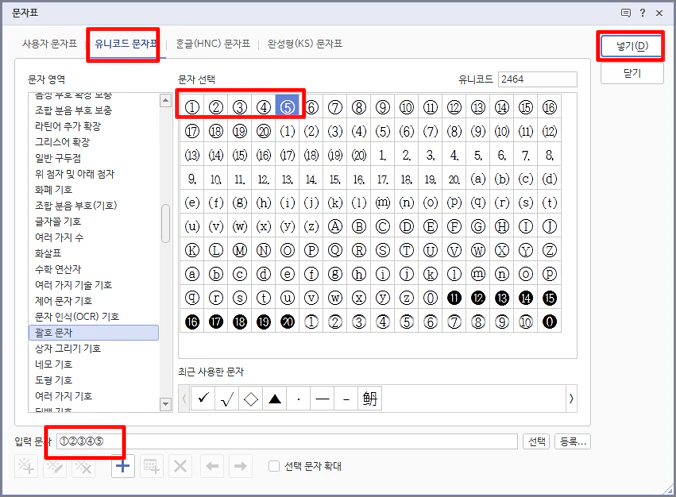This screenshot has width=676, height=497.
Task: Select 라틴어 추가 확장 category
Action: (68, 126)
